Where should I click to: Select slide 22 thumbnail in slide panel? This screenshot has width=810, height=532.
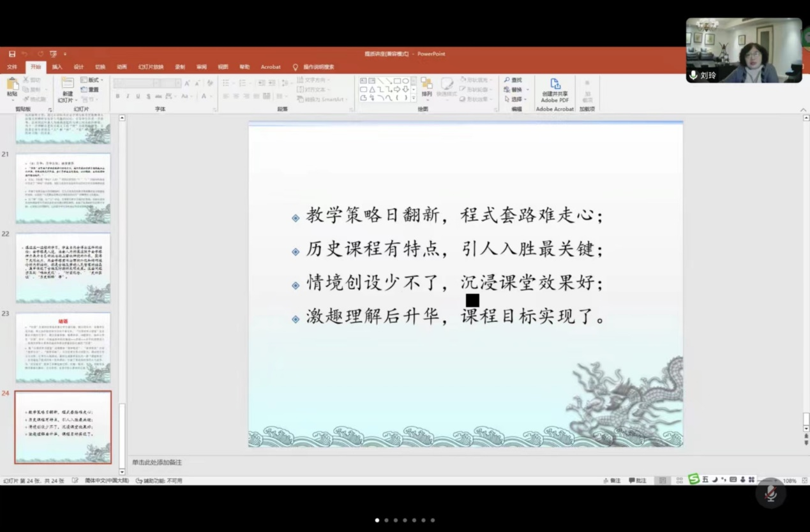[63, 268]
